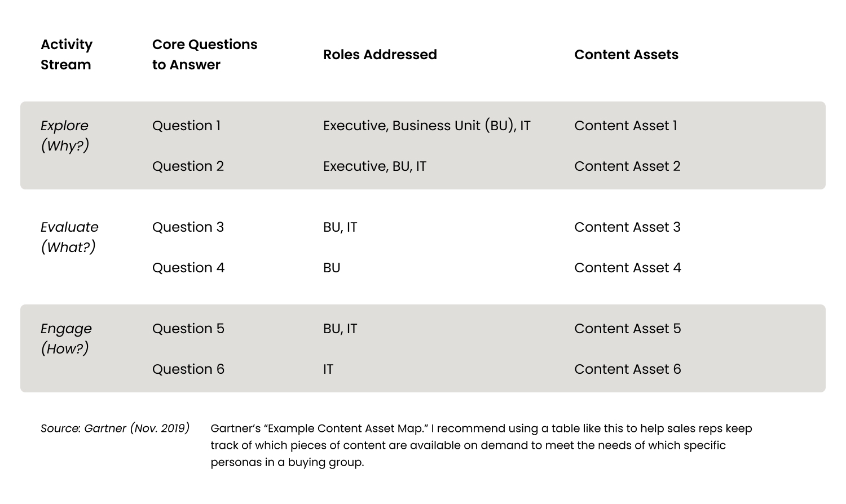
Task: Click Content Asset 6 entry
Action: coord(627,369)
